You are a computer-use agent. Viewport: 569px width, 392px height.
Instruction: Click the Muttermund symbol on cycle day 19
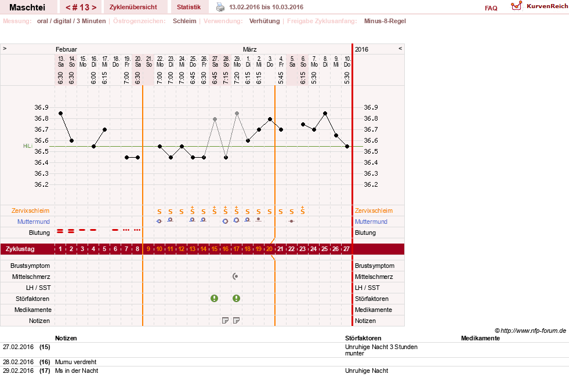click(258, 220)
